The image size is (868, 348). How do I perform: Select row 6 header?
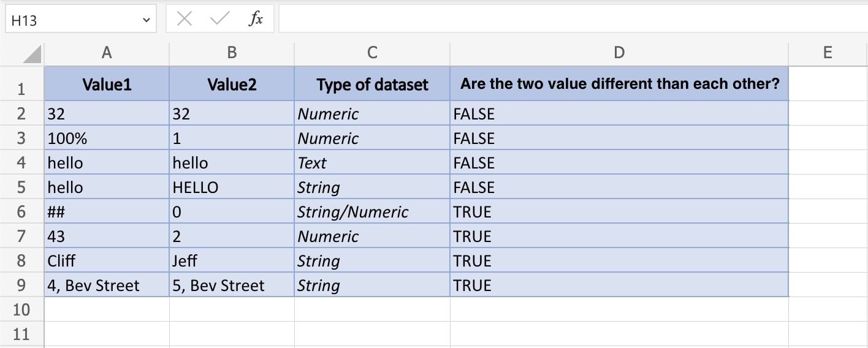click(21, 212)
